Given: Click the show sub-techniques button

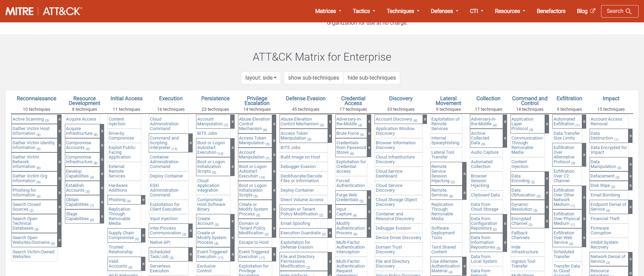Looking at the screenshot, I should click(313, 78).
